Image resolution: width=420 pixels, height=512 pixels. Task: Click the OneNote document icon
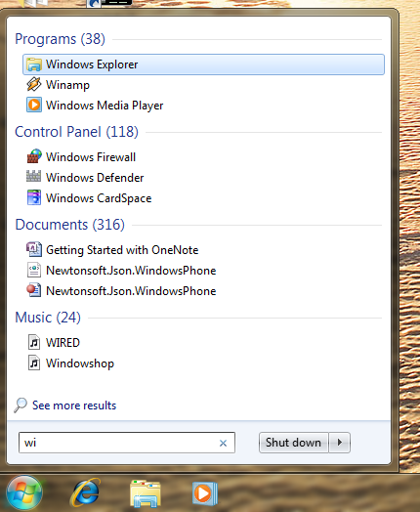pyautogui.click(x=34, y=249)
